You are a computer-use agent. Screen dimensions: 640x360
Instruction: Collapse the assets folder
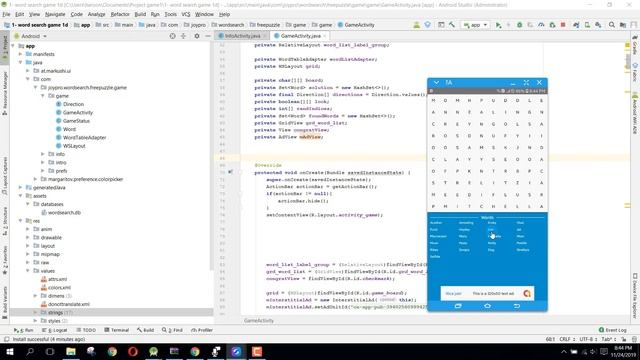click(x=20, y=196)
